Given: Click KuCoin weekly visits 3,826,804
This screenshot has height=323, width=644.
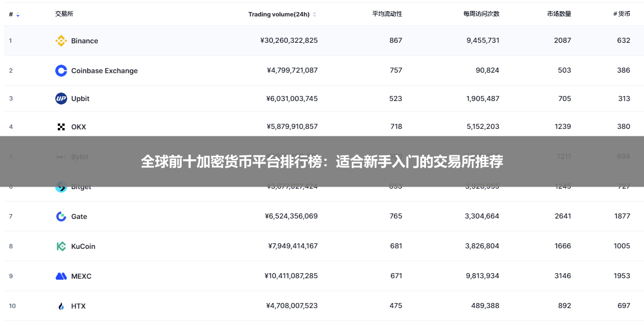Looking at the screenshot, I should point(482,246).
